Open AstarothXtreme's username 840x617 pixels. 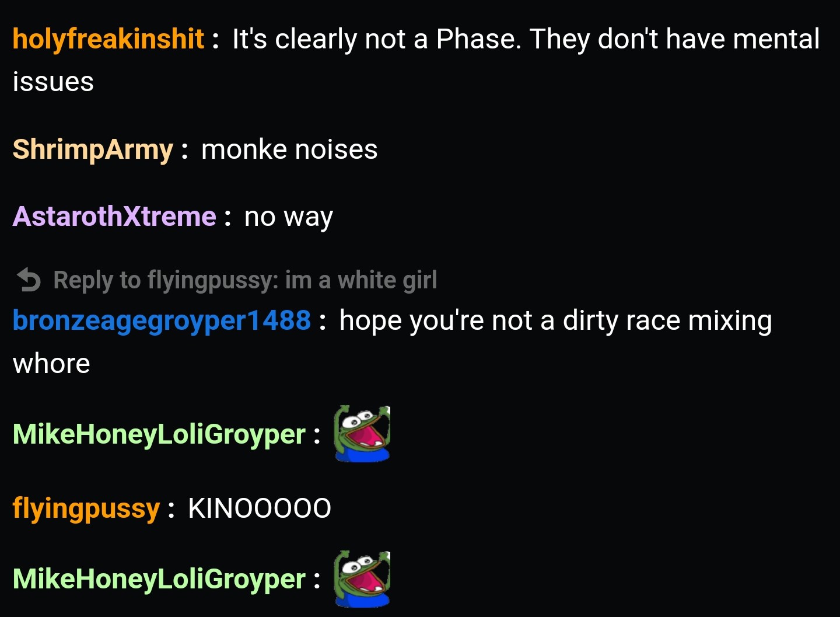pos(114,217)
